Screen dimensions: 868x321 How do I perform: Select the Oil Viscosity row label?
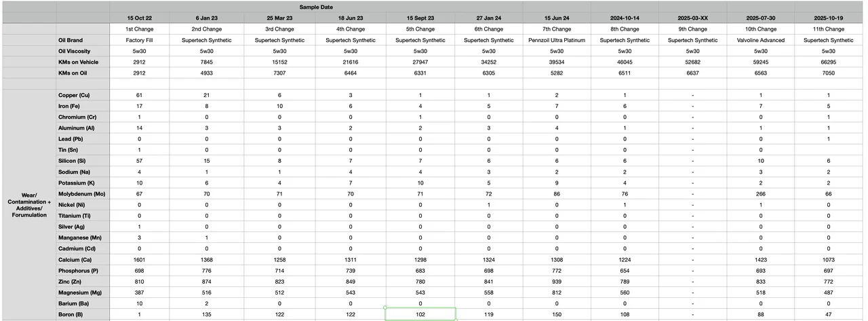coord(75,51)
